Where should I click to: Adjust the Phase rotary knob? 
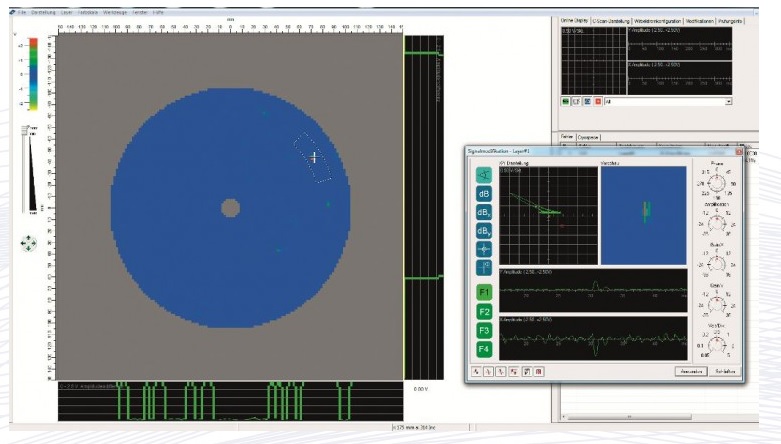pos(717,183)
